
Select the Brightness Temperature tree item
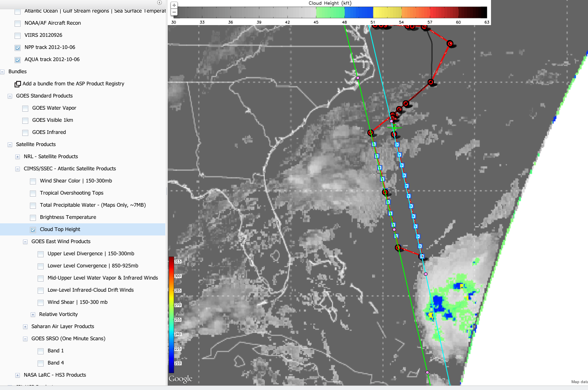[x=68, y=217]
